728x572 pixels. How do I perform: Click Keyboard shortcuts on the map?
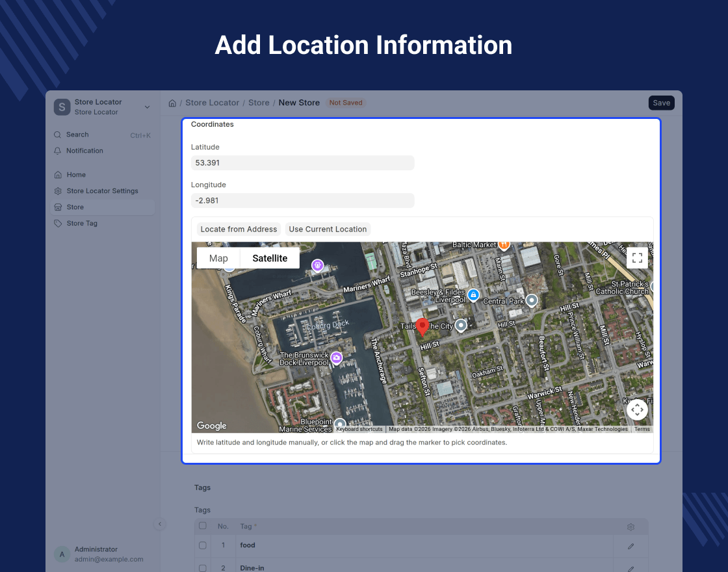pyautogui.click(x=359, y=430)
